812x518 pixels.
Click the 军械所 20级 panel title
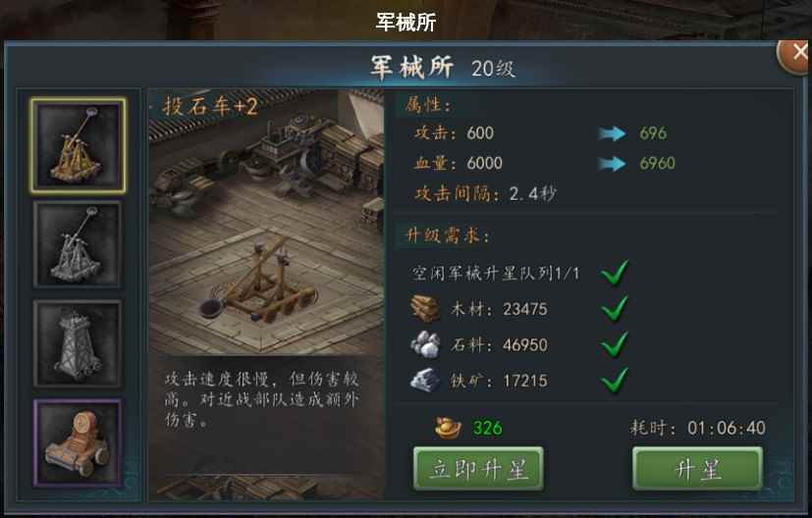click(x=443, y=68)
